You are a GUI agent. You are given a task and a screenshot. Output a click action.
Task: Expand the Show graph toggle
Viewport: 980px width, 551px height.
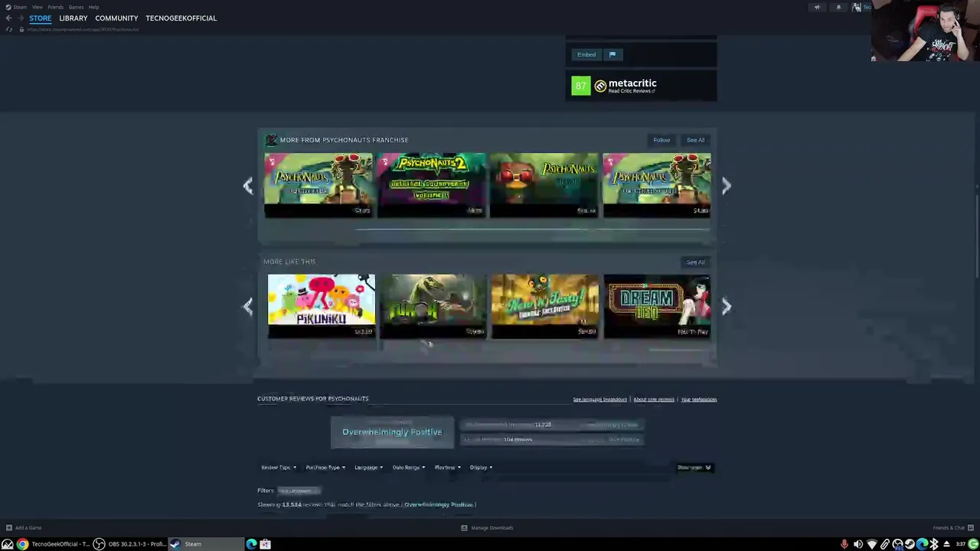point(694,468)
